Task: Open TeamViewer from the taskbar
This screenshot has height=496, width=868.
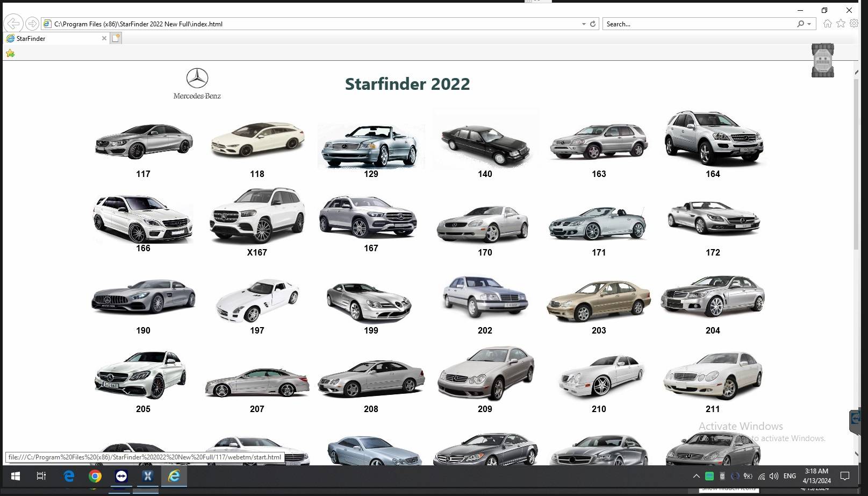Action: click(x=121, y=476)
